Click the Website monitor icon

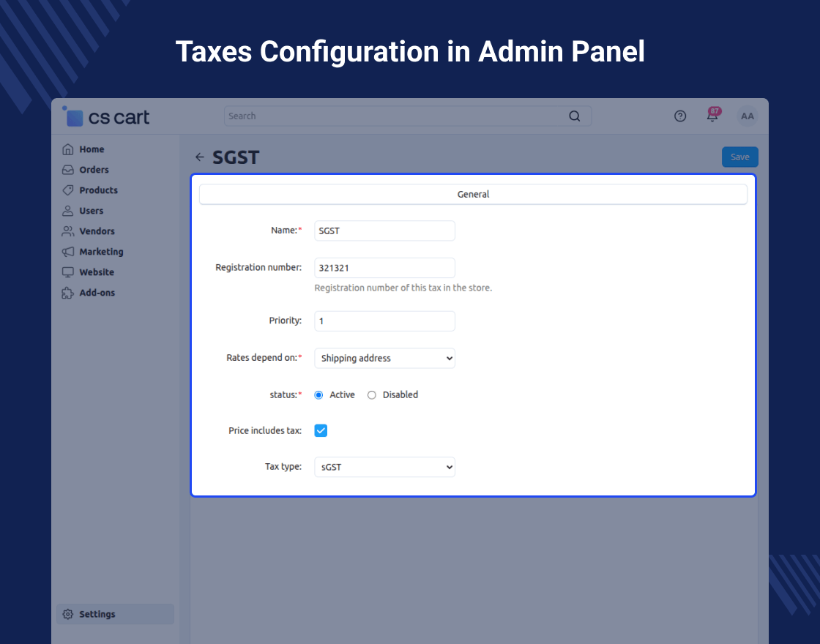click(68, 272)
